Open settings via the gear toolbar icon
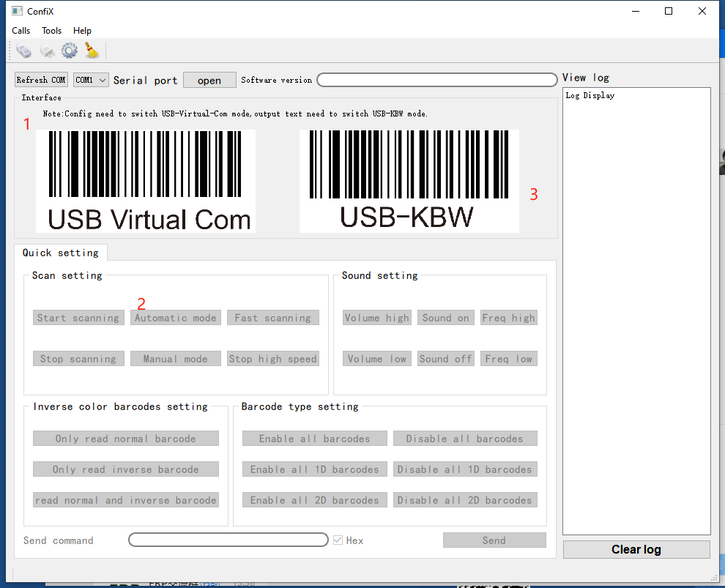The width and height of the screenshot is (725, 588). [x=70, y=51]
